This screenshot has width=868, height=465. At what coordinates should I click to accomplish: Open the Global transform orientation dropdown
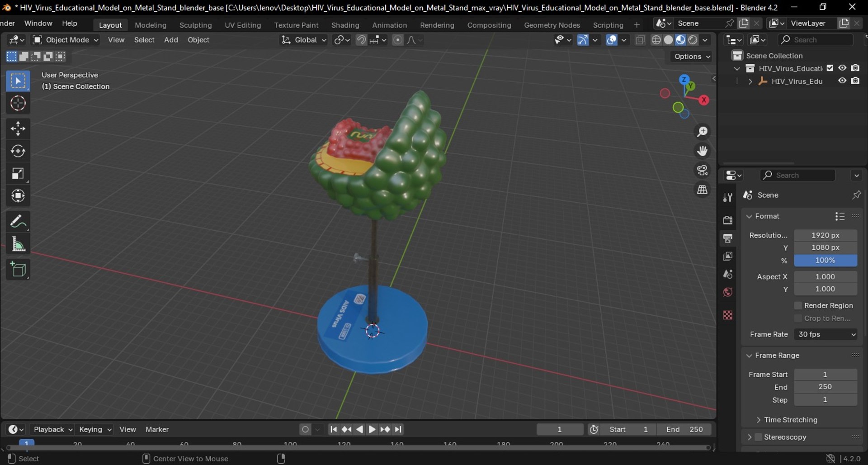pos(303,40)
